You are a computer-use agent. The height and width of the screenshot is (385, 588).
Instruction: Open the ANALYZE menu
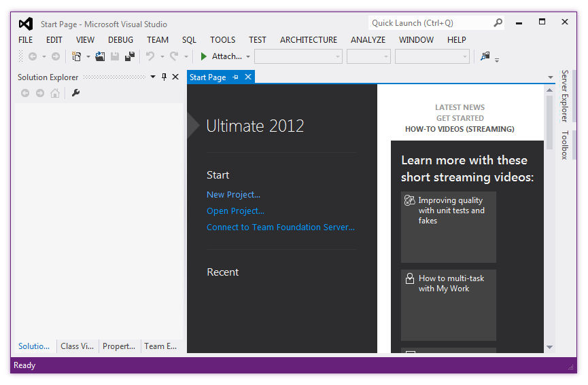click(368, 39)
